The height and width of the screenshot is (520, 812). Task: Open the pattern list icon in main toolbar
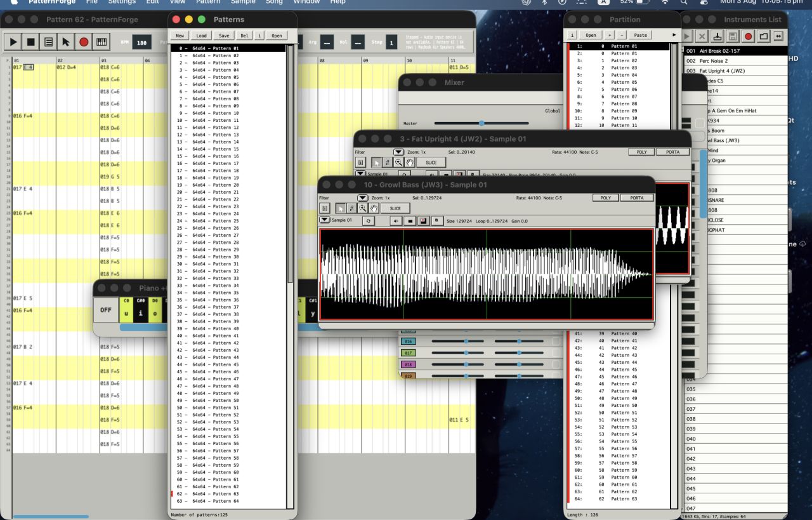(x=48, y=42)
